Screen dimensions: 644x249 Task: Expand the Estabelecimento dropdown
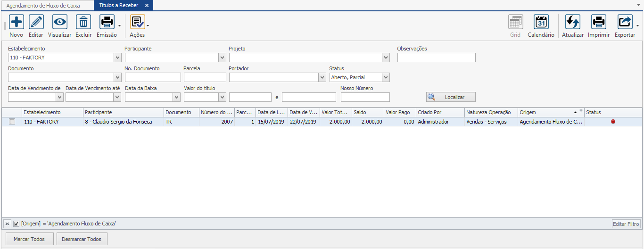117,58
